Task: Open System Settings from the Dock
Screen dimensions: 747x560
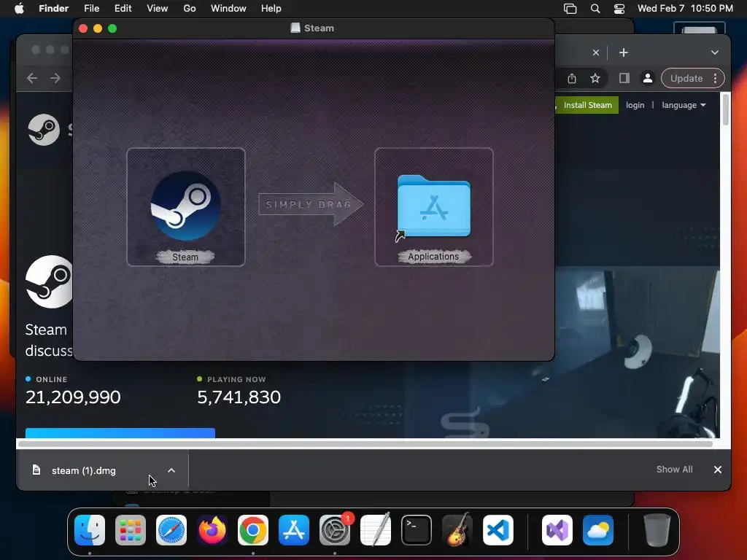Action: click(334, 530)
